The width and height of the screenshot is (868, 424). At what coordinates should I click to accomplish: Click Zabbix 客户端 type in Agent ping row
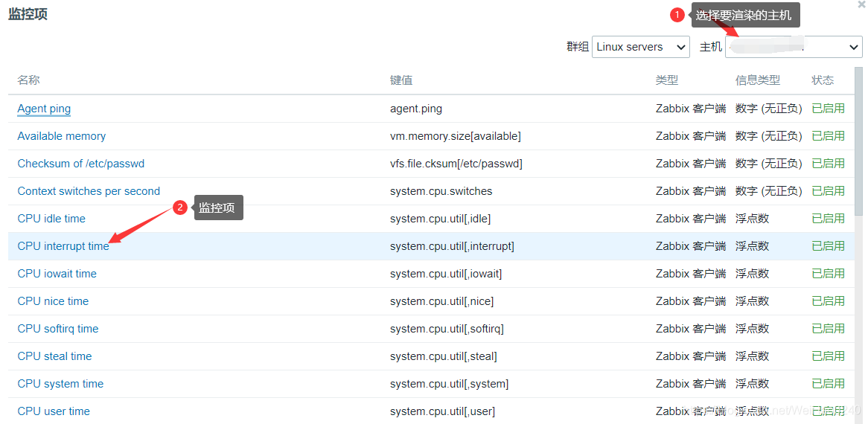click(x=691, y=109)
